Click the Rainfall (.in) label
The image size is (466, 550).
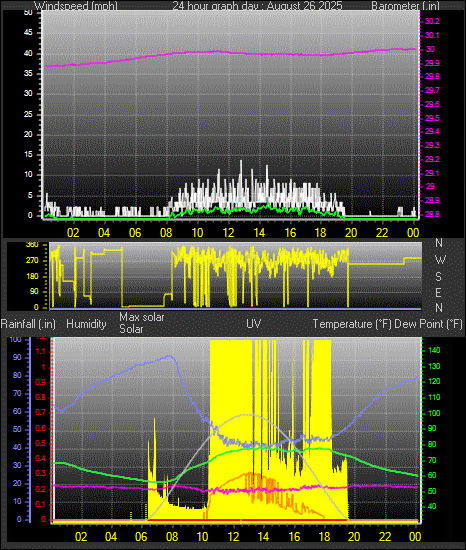[x=28, y=324]
